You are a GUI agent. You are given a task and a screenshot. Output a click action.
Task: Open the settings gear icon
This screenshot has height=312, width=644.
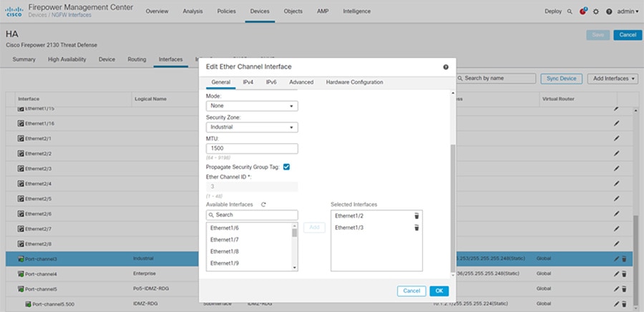click(596, 11)
